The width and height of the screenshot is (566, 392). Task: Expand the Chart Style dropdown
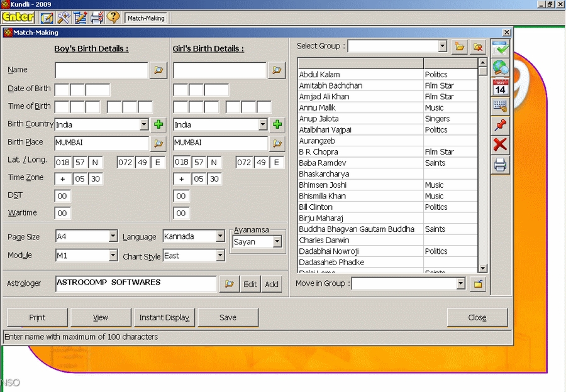tap(219, 256)
